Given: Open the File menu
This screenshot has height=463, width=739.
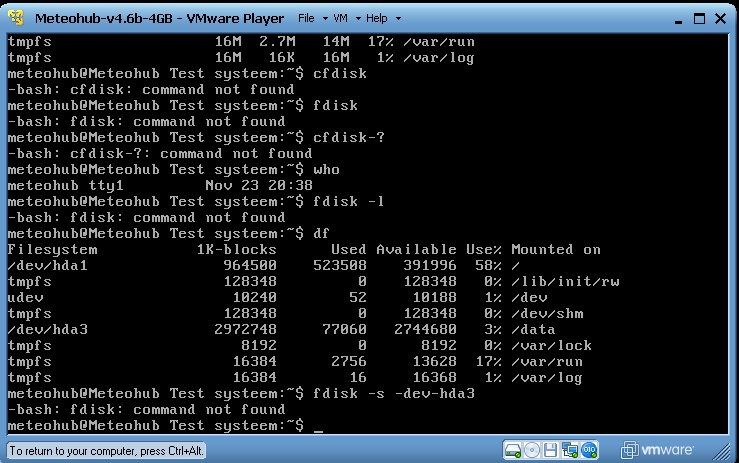Looking at the screenshot, I should tap(306, 18).
